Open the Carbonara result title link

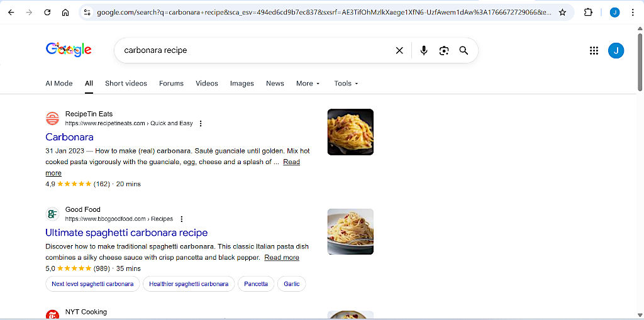tap(69, 137)
